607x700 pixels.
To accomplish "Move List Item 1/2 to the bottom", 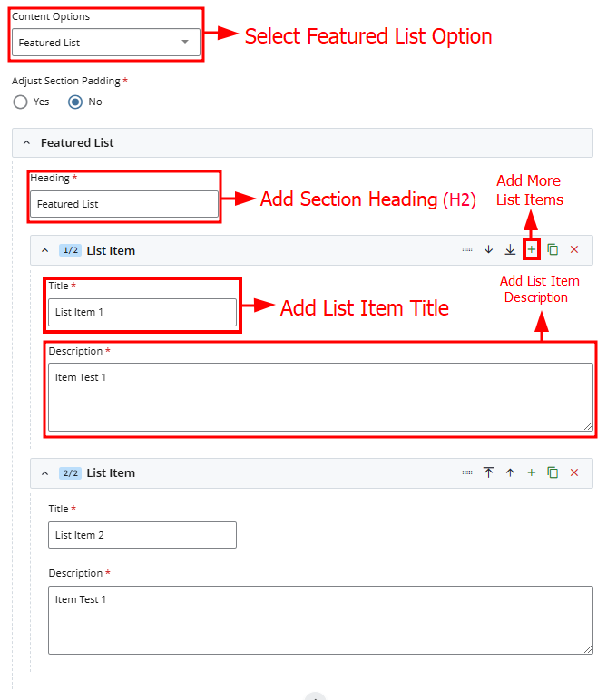I will [x=510, y=249].
